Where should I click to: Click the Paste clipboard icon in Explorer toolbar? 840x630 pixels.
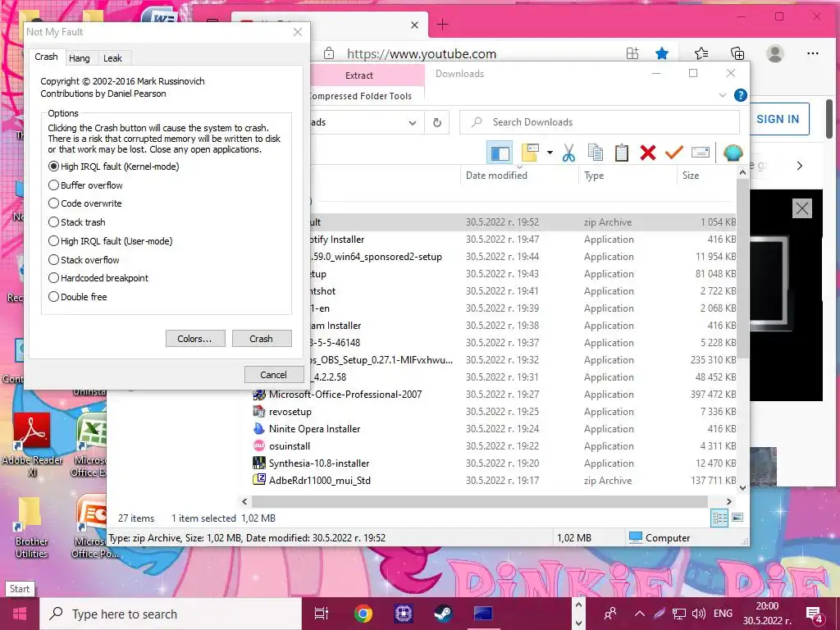pyautogui.click(x=622, y=153)
